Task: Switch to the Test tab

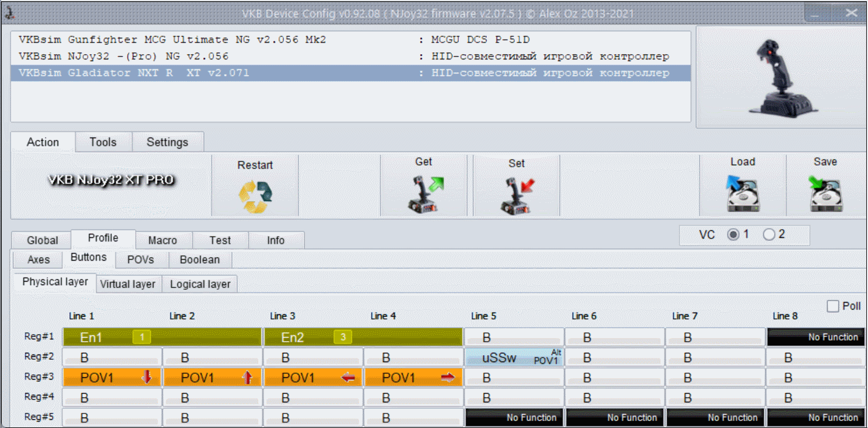Action: [x=220, y=240]
